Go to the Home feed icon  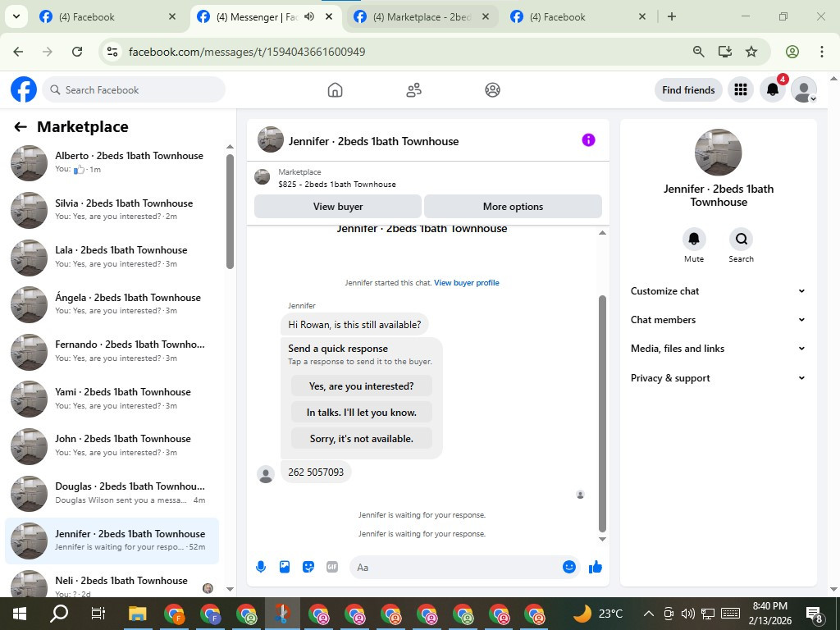[x=335, y=90]
